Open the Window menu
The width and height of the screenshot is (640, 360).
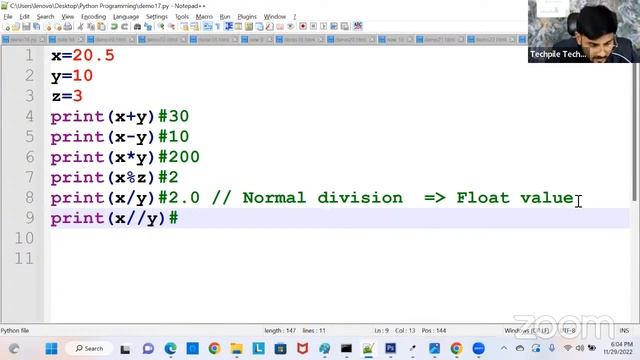click(274, 17)
